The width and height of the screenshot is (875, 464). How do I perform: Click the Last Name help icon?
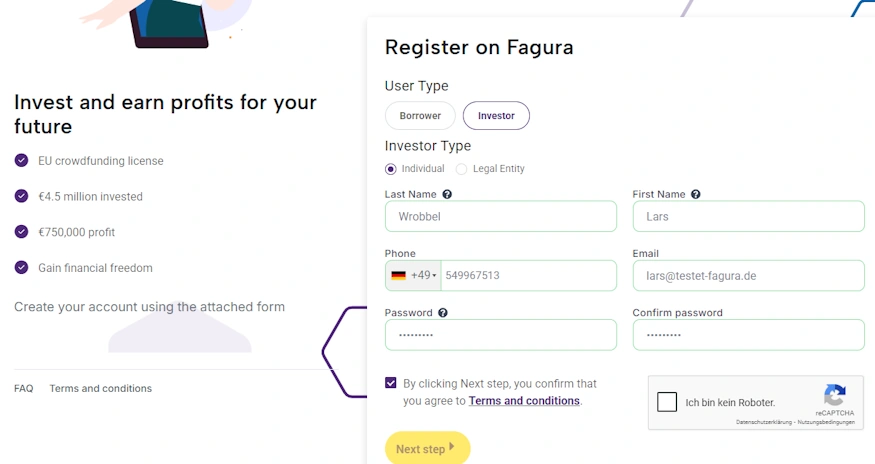[x=447, y=194]
